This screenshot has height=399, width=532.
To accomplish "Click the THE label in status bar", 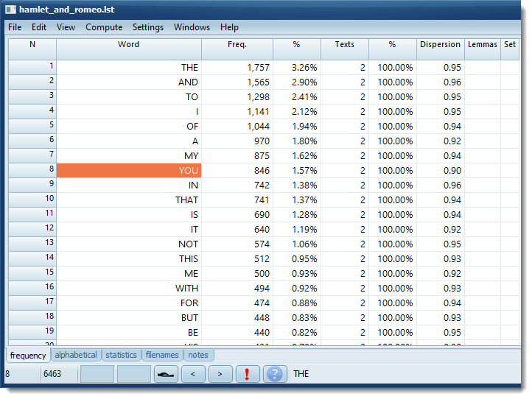I will 301,374.
